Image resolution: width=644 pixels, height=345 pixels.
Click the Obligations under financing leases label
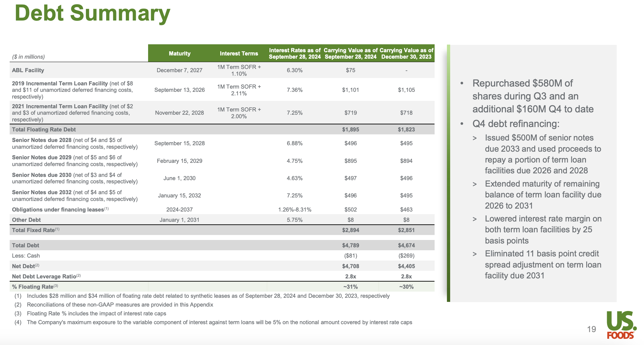[x=58, y=209]
